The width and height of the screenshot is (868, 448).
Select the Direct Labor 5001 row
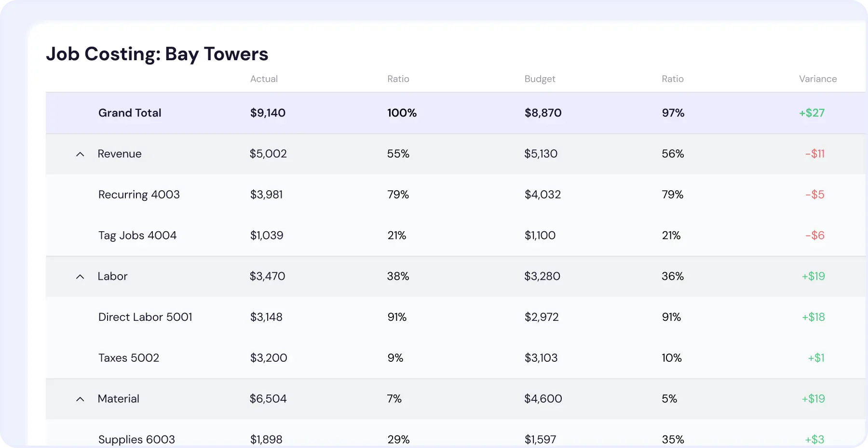pos(145,317)
